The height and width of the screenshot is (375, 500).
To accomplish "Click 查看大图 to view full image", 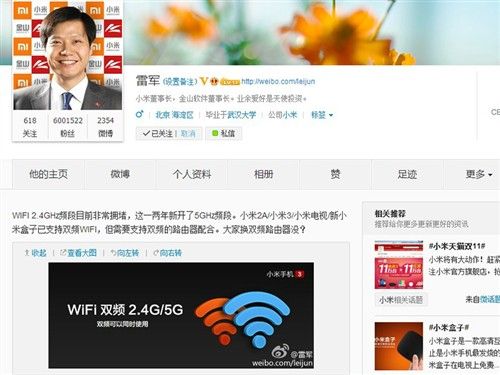I will [78, 253].
